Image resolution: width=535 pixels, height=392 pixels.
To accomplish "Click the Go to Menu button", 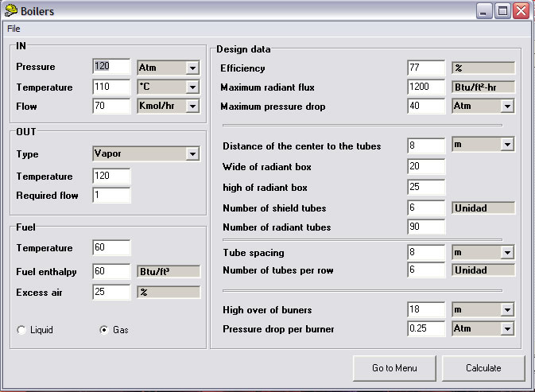I will click(394, 368).
